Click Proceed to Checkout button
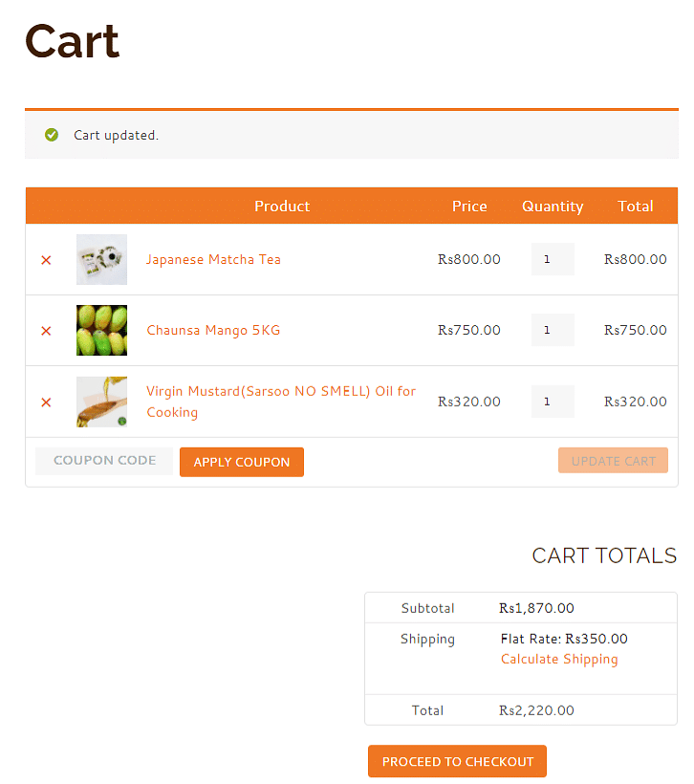 tap(457, 761)
